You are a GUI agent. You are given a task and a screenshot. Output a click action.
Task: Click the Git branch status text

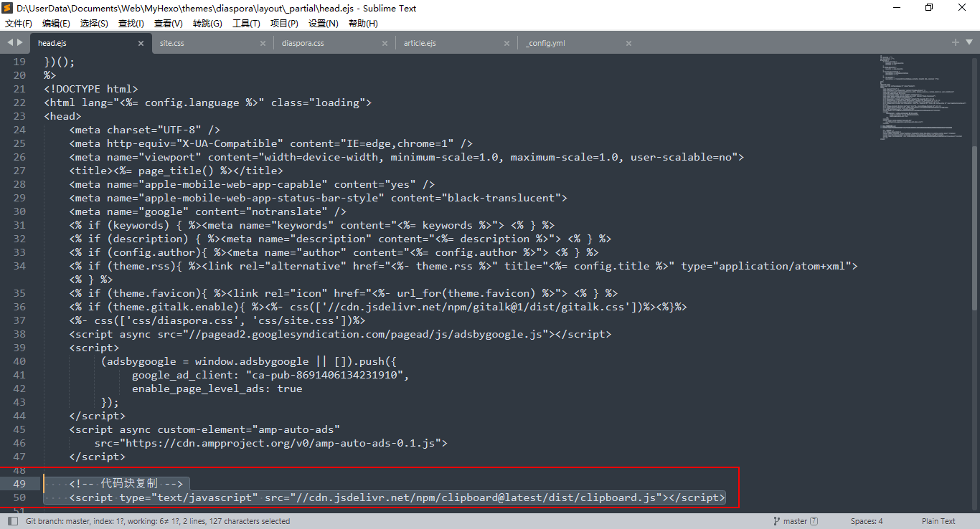pos(158,521)
